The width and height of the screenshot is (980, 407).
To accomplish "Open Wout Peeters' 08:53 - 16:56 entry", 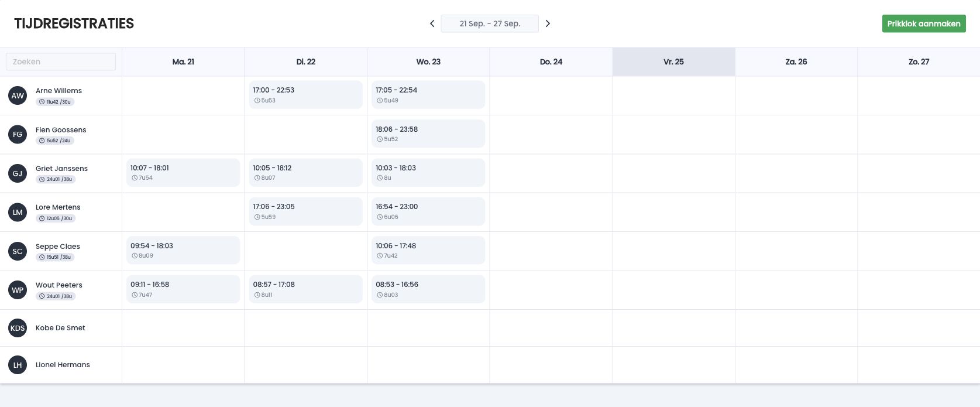I will click(428, 289).
